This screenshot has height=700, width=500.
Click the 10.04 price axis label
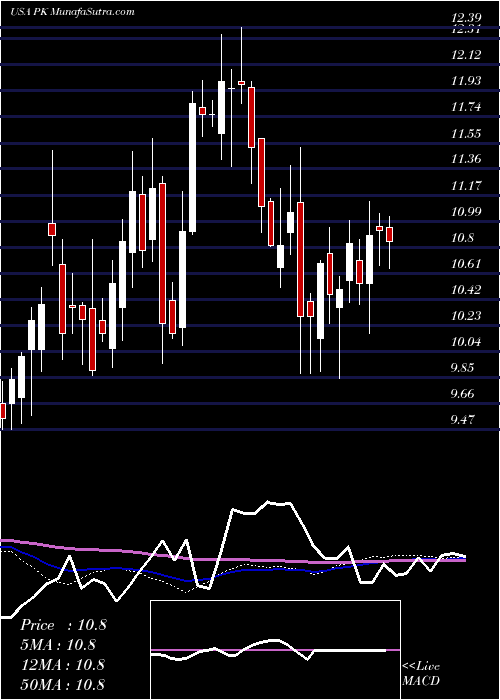pos(467,342)
